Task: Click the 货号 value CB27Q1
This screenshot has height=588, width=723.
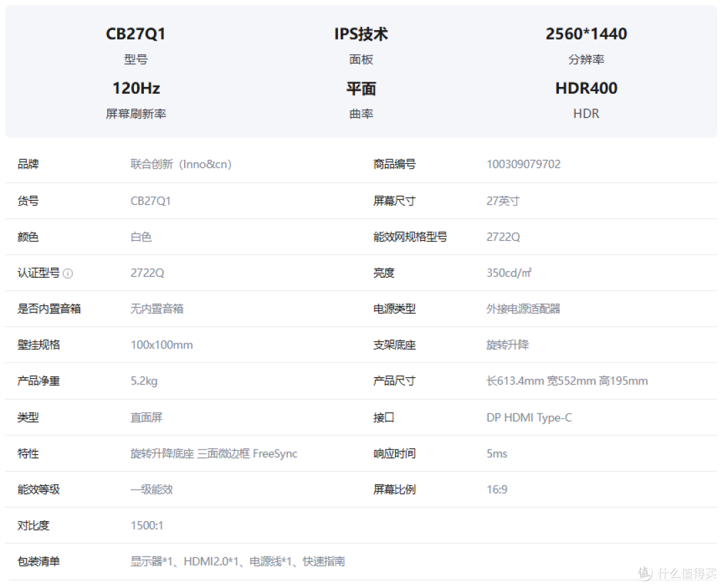Action: point(151,201)
